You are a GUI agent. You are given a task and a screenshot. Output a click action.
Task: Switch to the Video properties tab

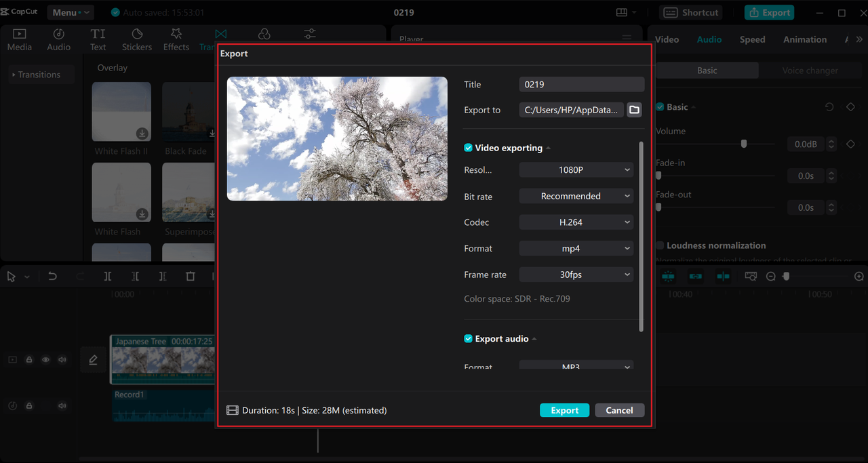(667, 39)
